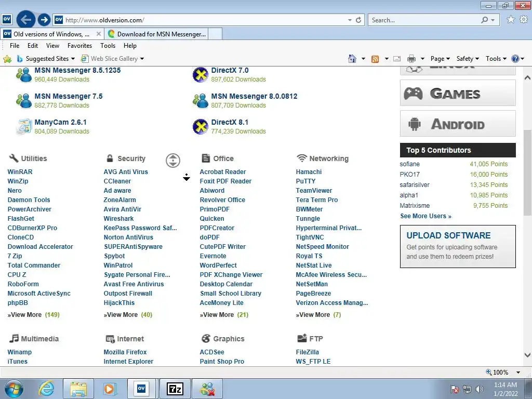Open File Explorer from taskbar
Viewport: 532px width, 399px height.
78,389
